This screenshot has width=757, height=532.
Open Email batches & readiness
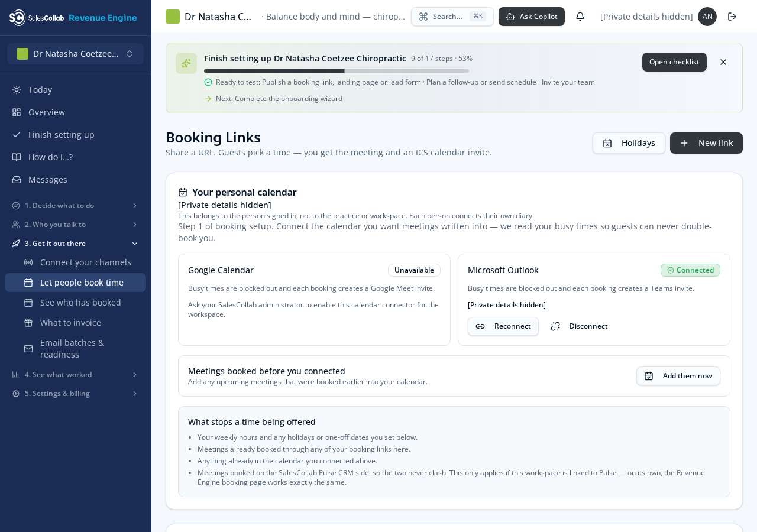(x=76, y=349)
